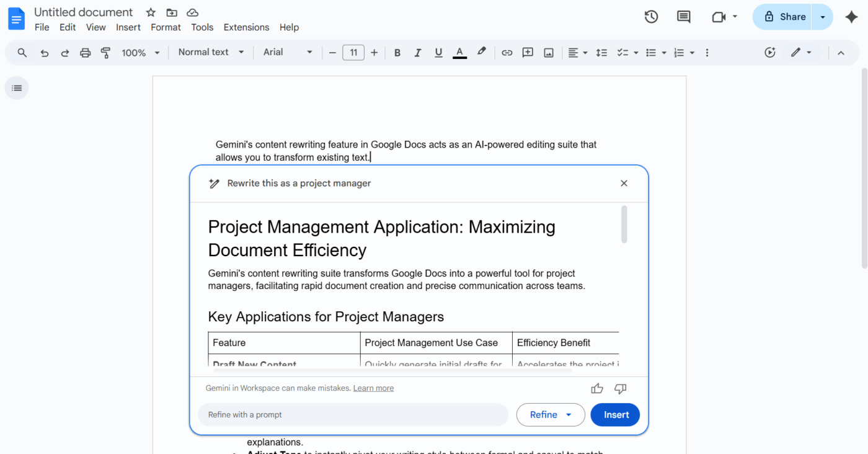Image resolution: width=868 pixels, height=454 pixels.
Task: Open the Insert menu
Action: tap(128, 27)
